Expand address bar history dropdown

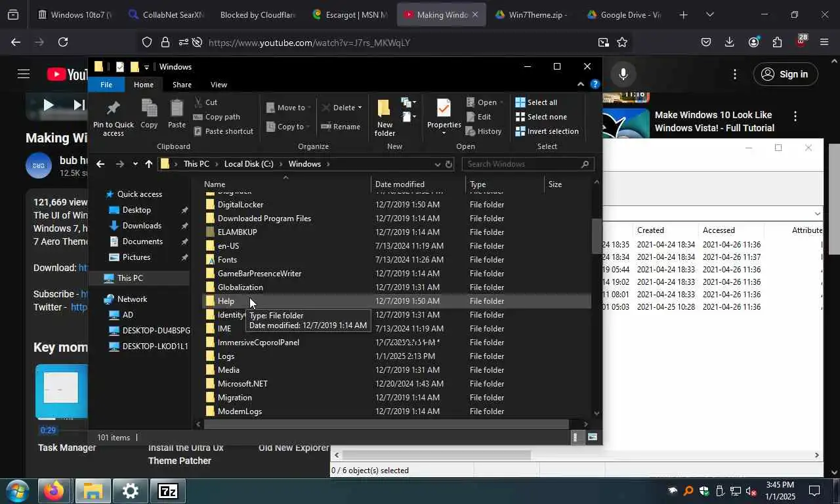(x=437, y=164)
